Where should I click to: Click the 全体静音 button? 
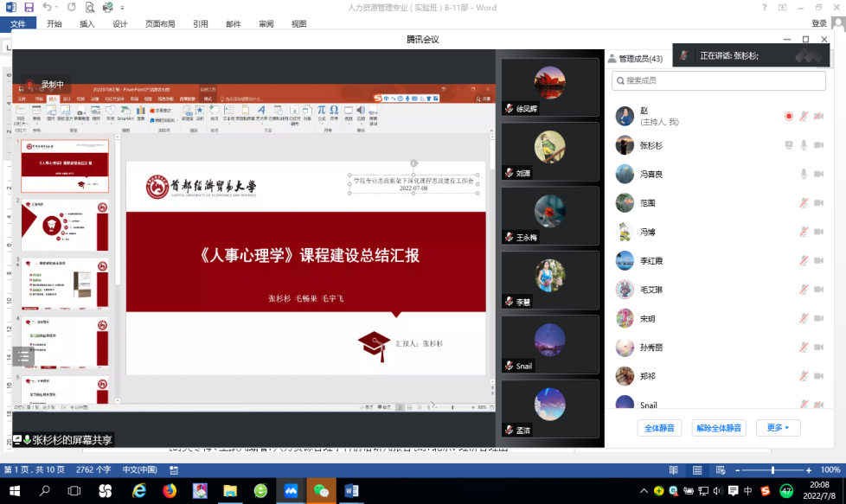[x=660, y=428]
